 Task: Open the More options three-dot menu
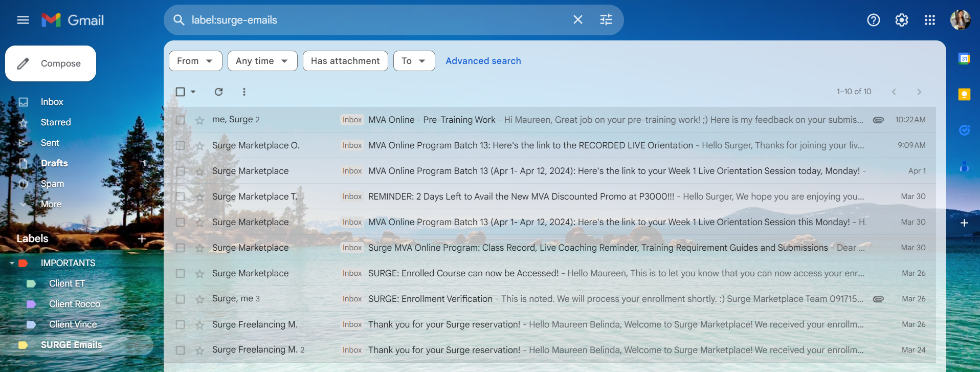pyautogui.click(x=244, y=92)
